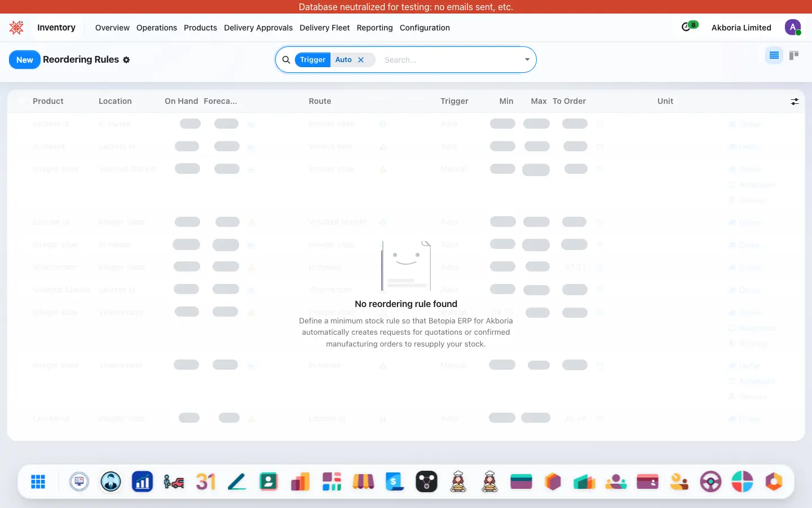This screenshot has height=508, width=812.
Task: Sort by the Route column header
Action: tap(320, 101)
